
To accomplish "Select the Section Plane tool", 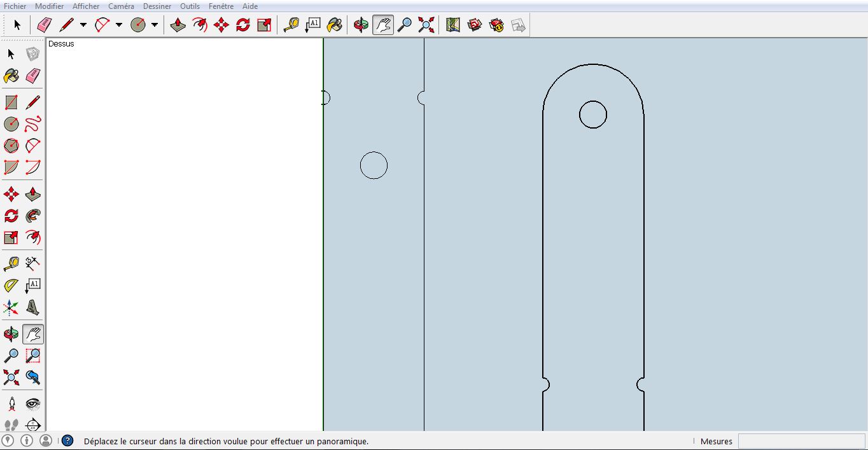I will (x=33, y=425).
